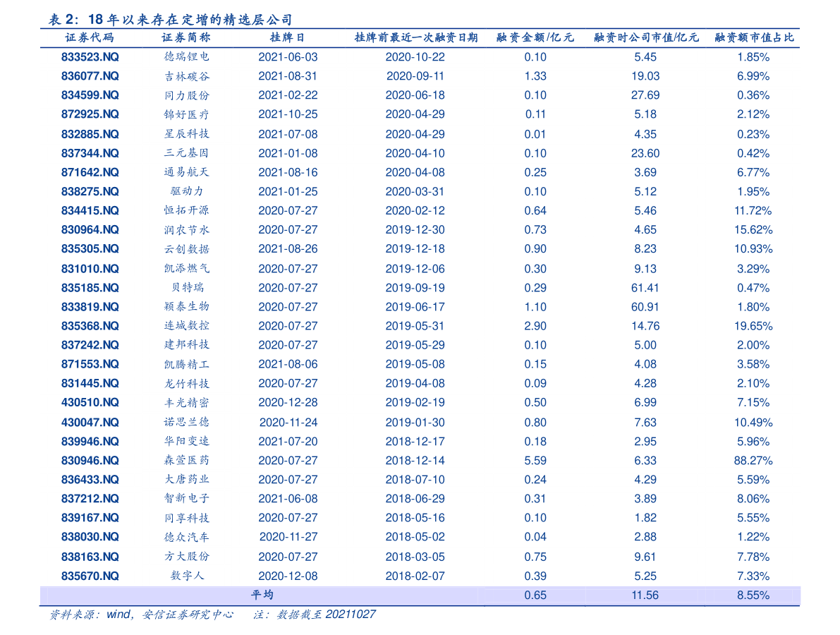840x635 pixels.
Task: Click company name 森萱医药
Action: (x=186, y=460)
